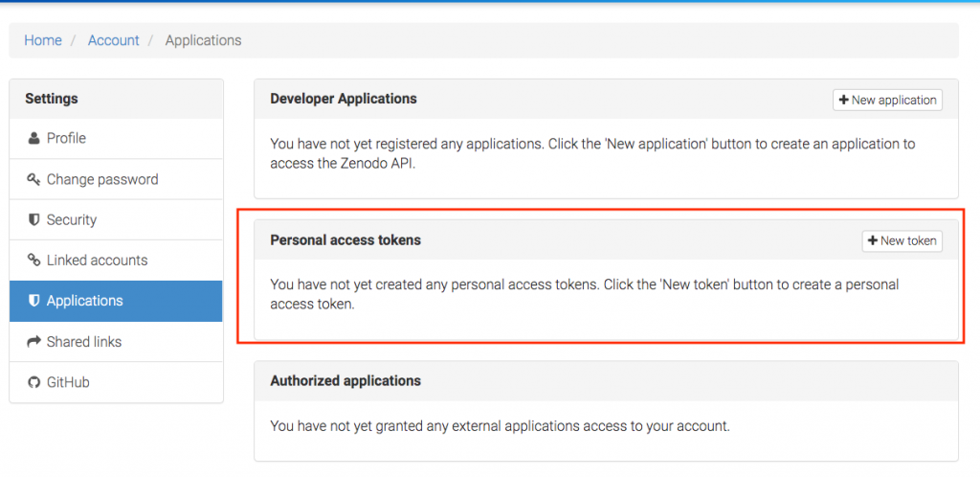Open GitHub settings entry
This screenshot has width=980, height=477.
[x=116, y=382]
